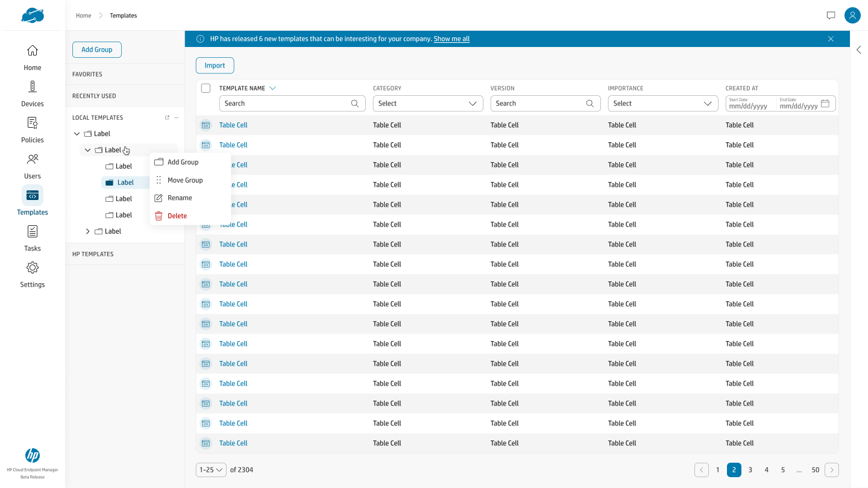Viewport: 868px width, 488px height.
Task: Open the calendar date picker icon
Action: [x=825, y=104]
